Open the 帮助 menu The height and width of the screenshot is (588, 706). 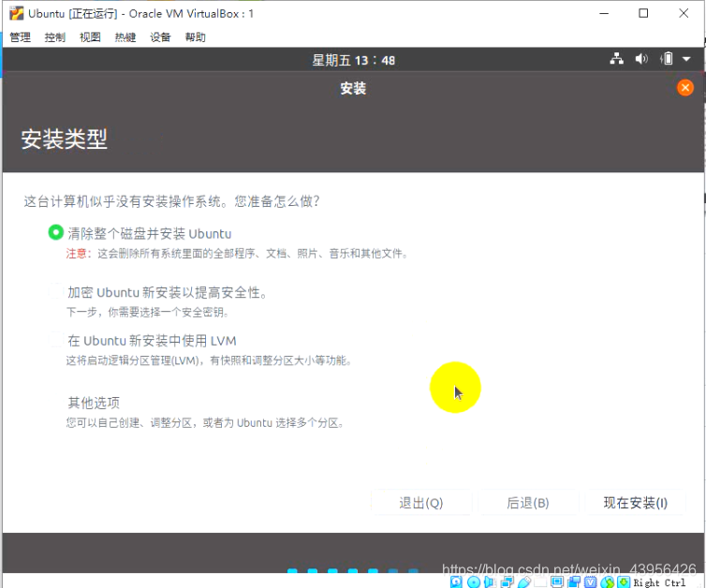pyautogui.click(x=196, y=37)
